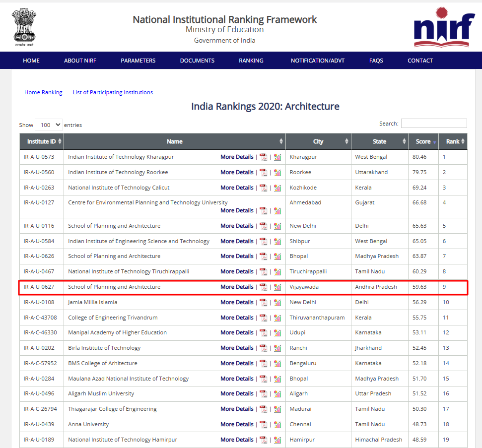Open RANKING menu item

click(251, 61)
